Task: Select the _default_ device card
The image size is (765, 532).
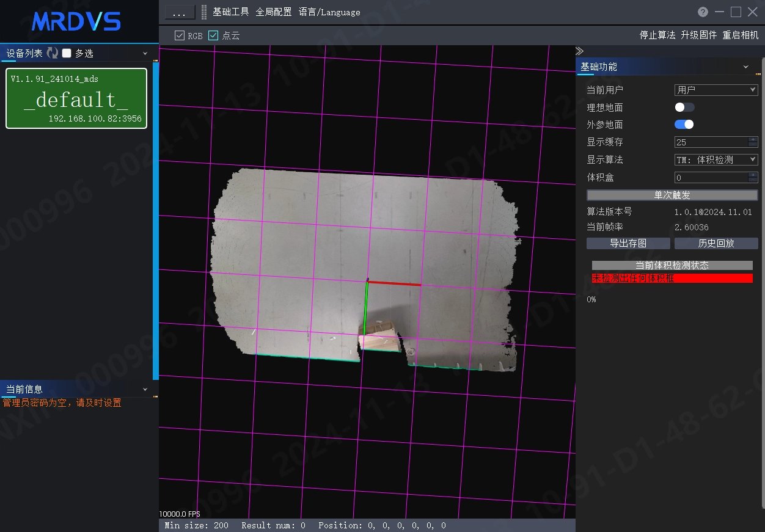Action: (x=76, y=98)
